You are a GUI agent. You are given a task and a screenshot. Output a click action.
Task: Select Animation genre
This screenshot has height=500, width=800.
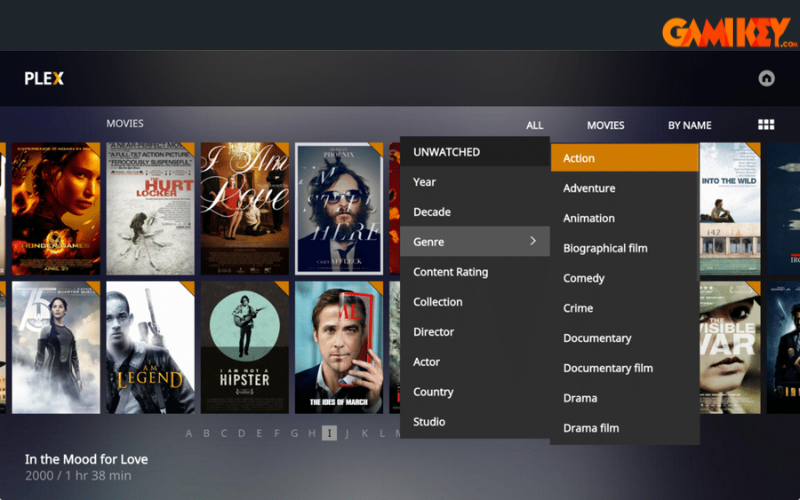(624, 218)
